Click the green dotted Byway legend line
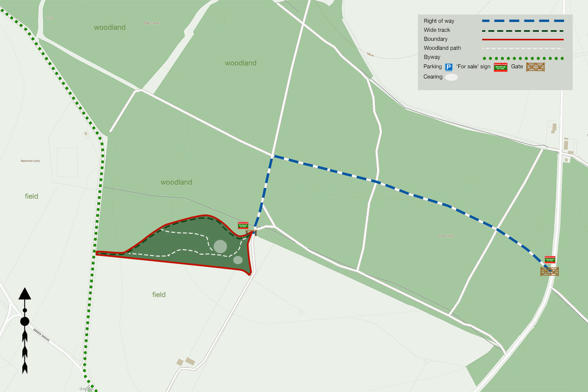Image resolution: width=588 pixels, height=392 pixels. click(523, 58)
